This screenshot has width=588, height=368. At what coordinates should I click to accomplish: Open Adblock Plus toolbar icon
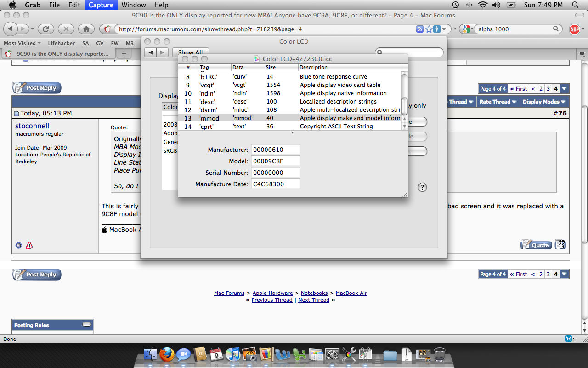click(575, 29)
